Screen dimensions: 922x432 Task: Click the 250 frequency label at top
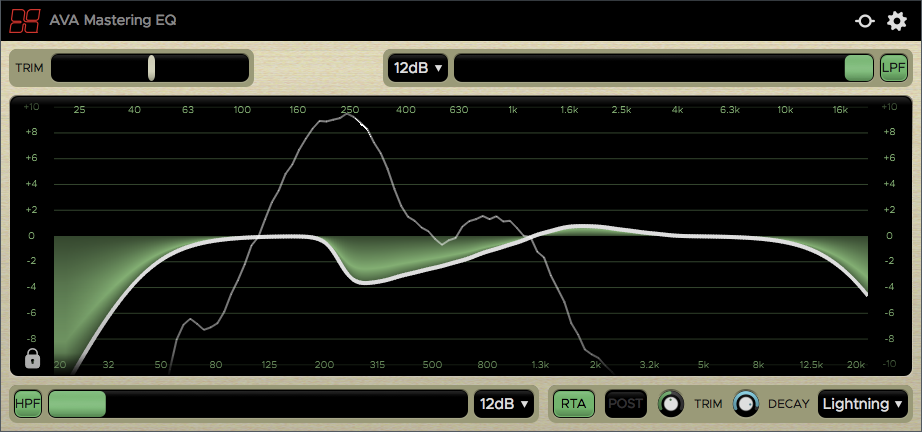pos(350,110)
